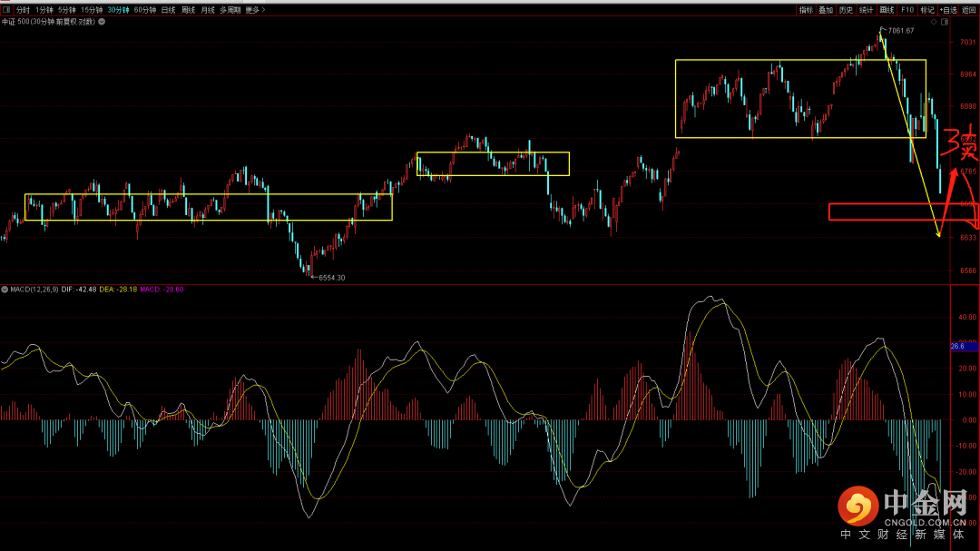The image size is (980, 551).
Task: Add to watchlist with +自选
Action: pos(948,10)
